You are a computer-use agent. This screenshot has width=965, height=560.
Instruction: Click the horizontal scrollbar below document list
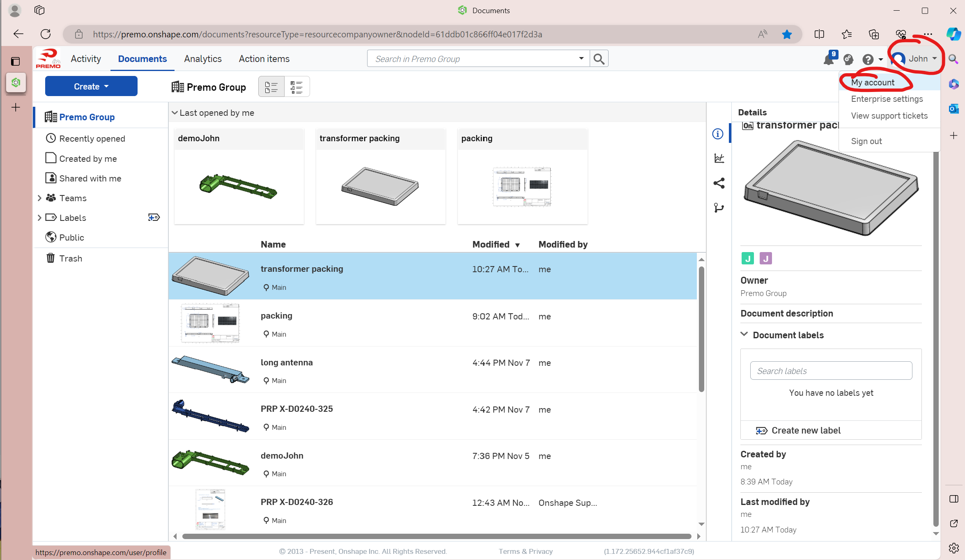(x=436, y=536)
